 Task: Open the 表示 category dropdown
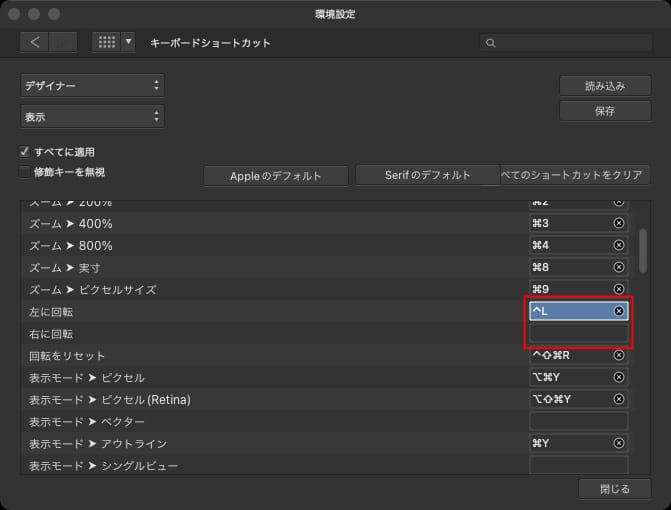91,117
